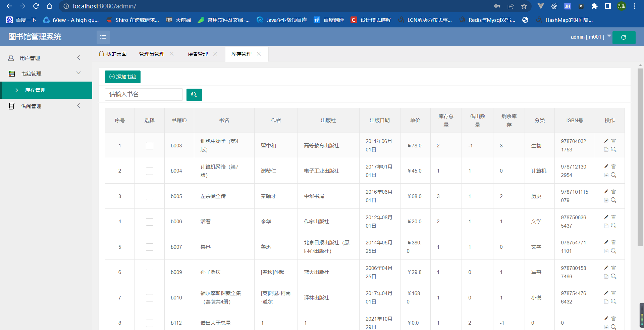Switch to 我的桌面 tab

point(113,54)
